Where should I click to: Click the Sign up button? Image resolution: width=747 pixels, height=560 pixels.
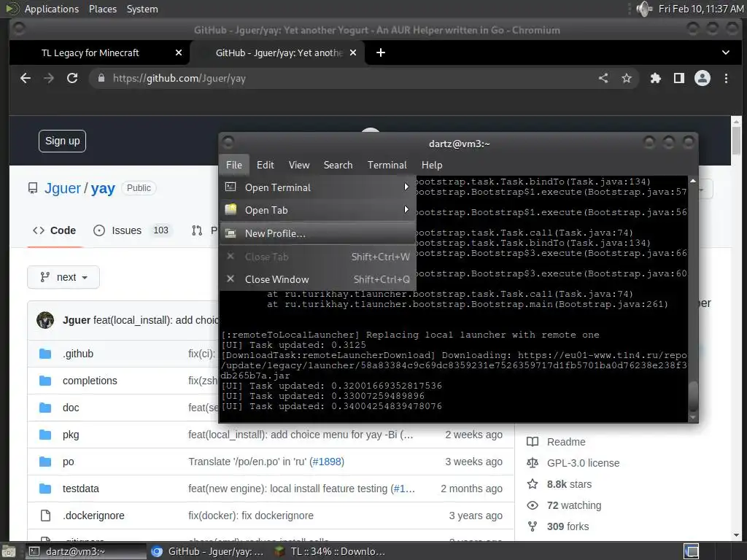coord(63,141)
